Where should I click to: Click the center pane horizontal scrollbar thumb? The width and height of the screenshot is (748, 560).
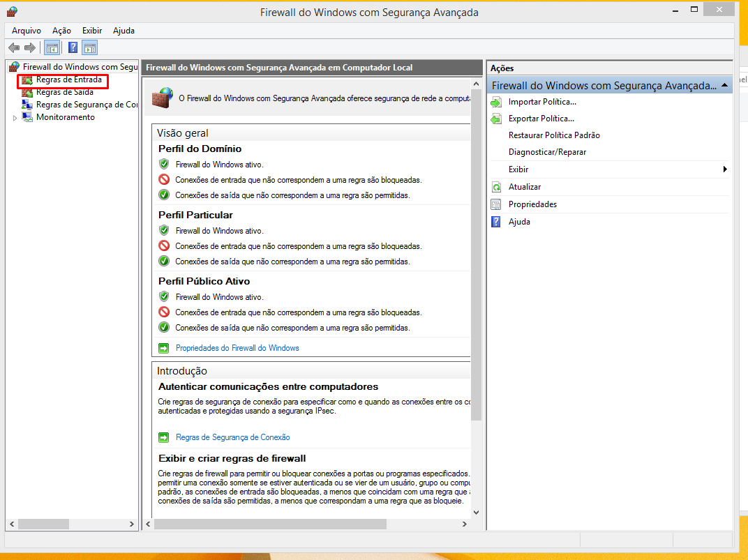pos(270,524)
